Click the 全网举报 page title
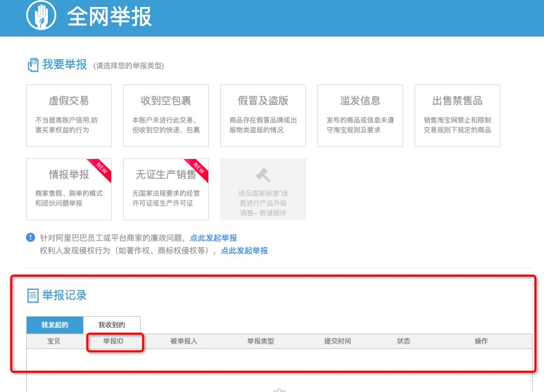This screenshot has width=544, height=392. 109,16
